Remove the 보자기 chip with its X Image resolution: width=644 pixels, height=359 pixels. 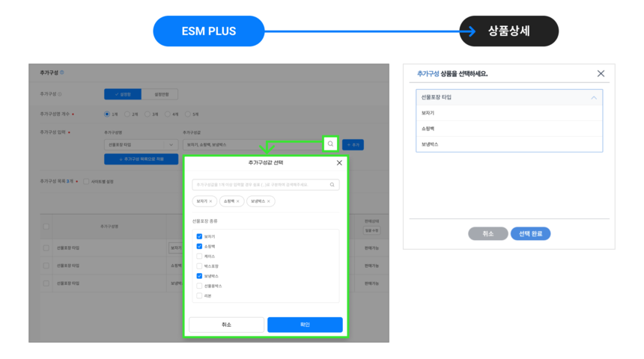pyautogui.click(x=210, y=201)
